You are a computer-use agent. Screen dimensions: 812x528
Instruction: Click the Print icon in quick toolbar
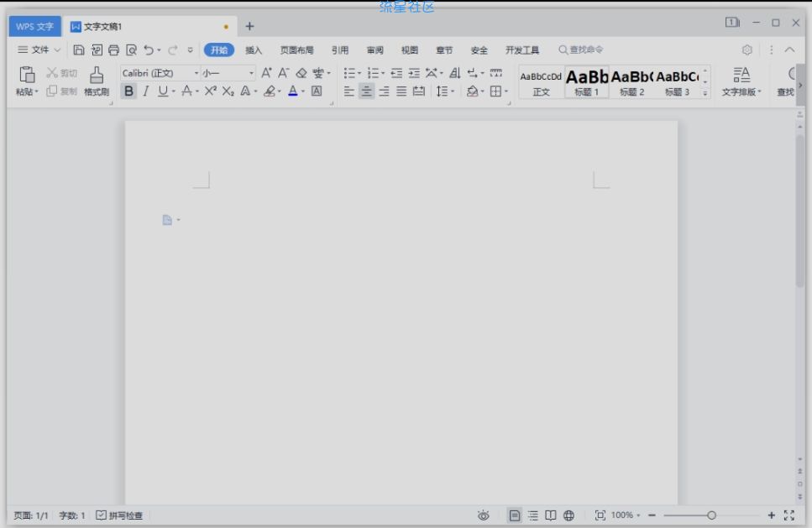coord(114,50)
